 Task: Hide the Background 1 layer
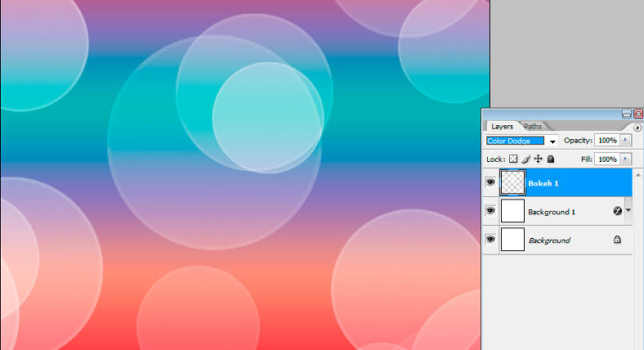click(x=491, y=211)
